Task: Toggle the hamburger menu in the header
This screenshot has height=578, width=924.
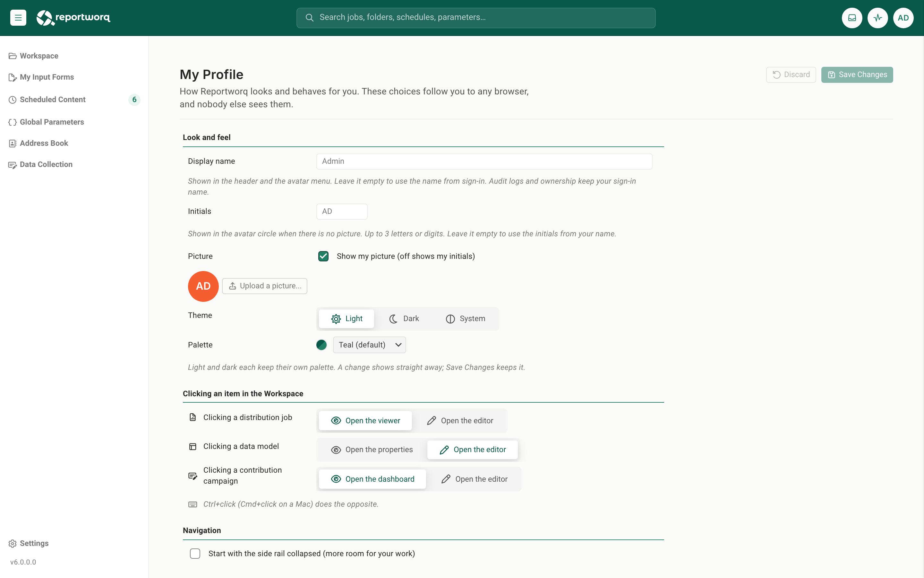Action: 18,18
